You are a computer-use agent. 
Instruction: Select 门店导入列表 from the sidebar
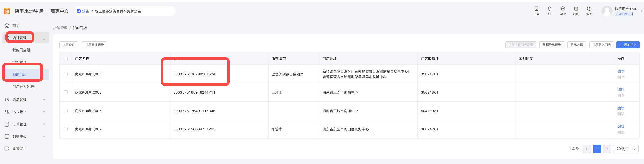(x=23, y=87)
